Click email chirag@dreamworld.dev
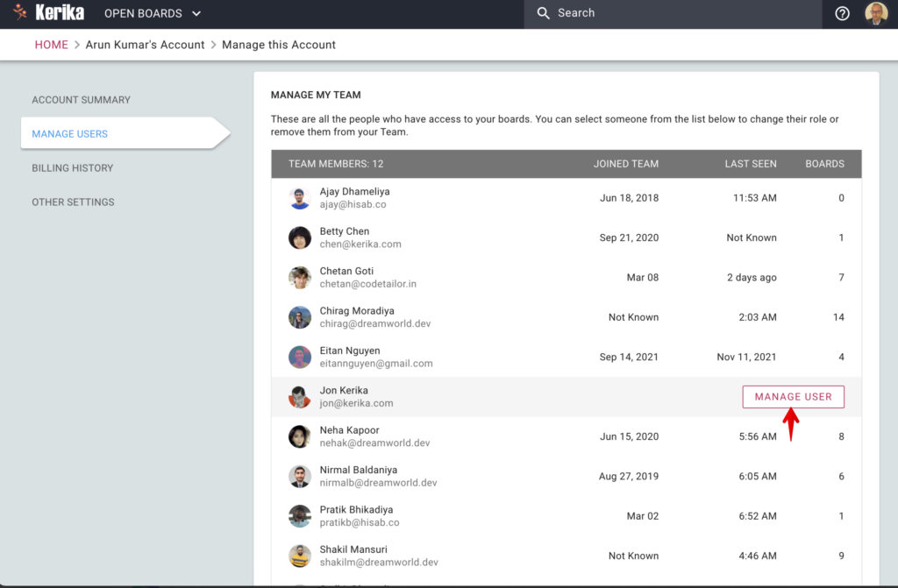This screenshot has height=588, width=898. click(375, 323)
